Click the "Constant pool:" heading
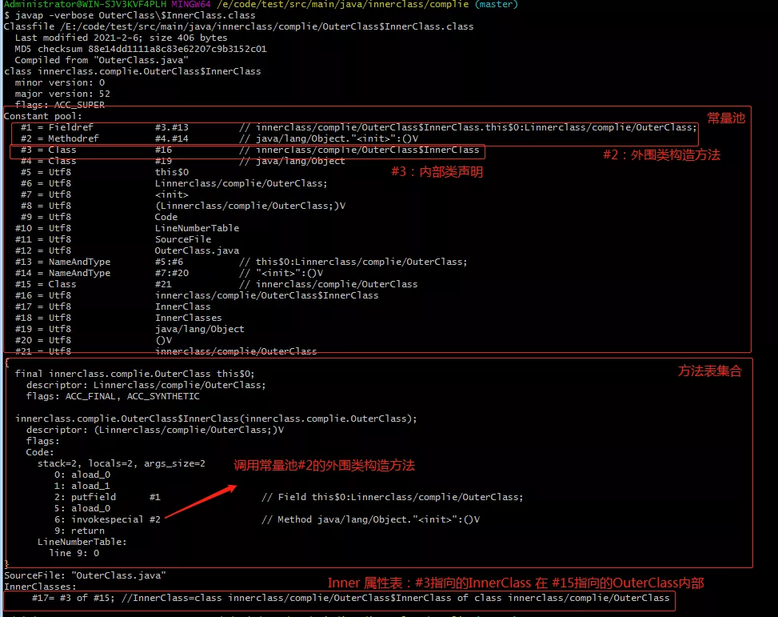 [x=43, y=116]
